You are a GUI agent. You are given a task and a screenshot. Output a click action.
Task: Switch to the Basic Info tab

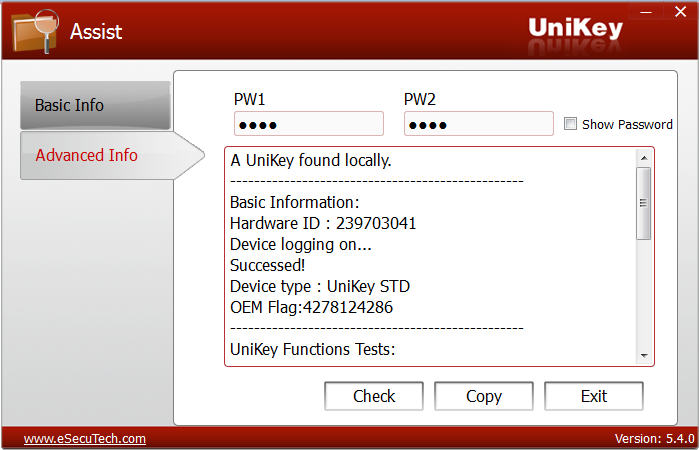point(95,105)
